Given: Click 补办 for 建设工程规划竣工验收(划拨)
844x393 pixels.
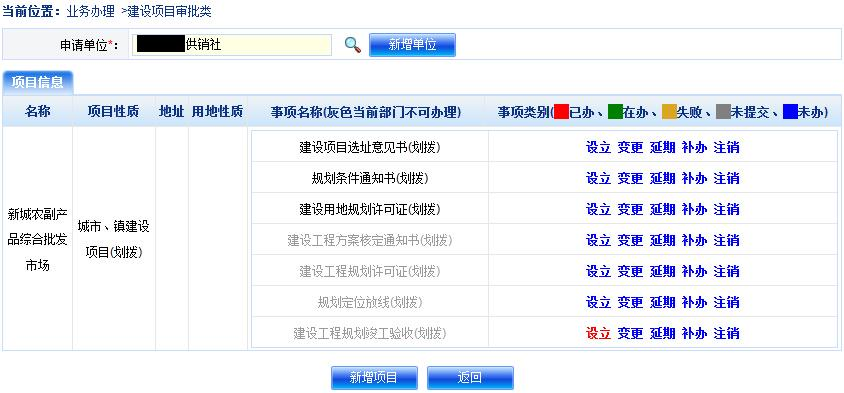Looking at the screenshot, I should [694, 333].
